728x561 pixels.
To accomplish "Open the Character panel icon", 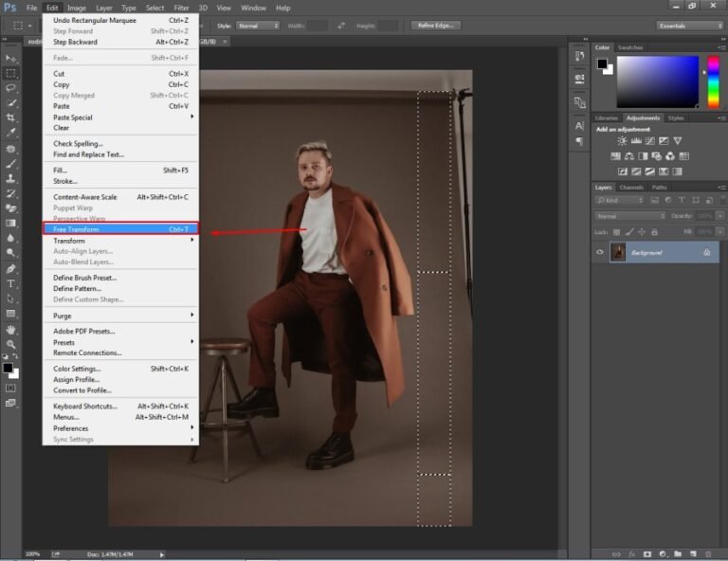I will 579,126.
